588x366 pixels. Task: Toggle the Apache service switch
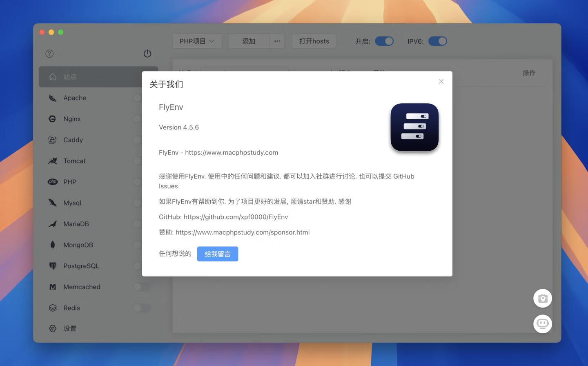137,98
